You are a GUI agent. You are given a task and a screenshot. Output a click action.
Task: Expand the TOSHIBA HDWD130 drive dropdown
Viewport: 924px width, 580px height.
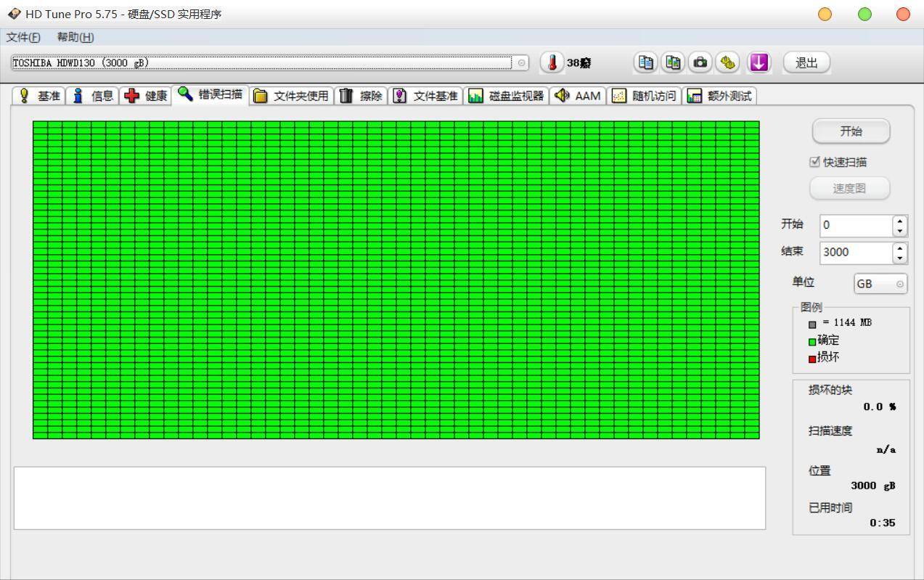pyautogui.click(x=522, y=63)
